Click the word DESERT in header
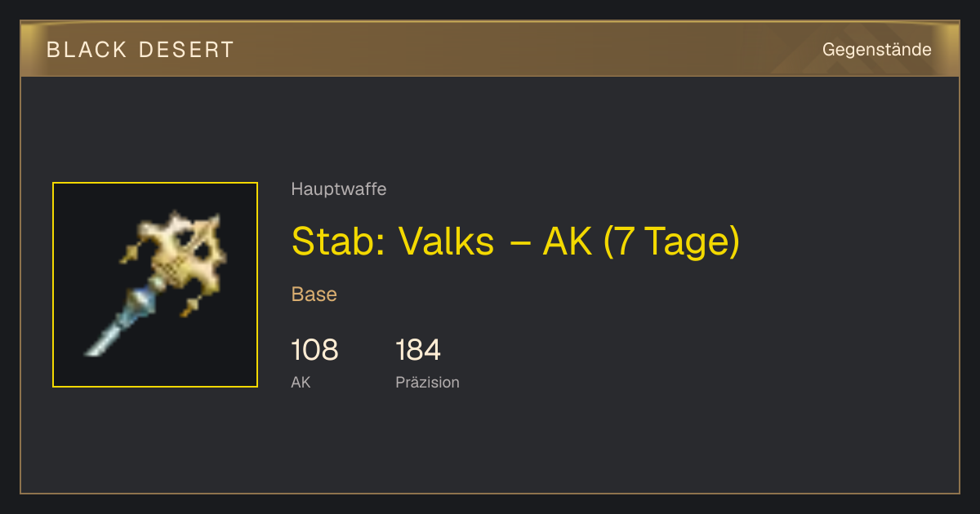Viewport: 980px width, 514px height. (186, 50)
